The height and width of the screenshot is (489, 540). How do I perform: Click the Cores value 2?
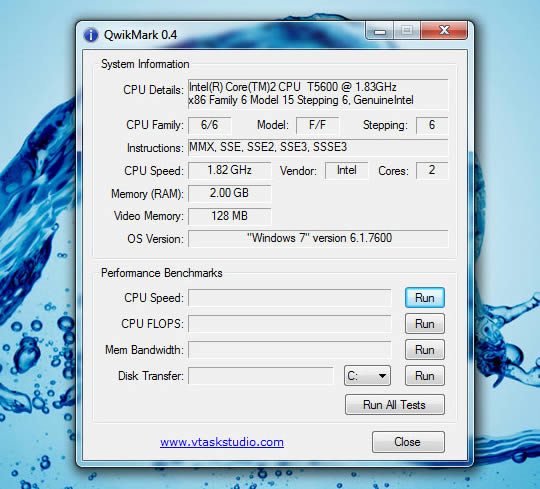432,170
